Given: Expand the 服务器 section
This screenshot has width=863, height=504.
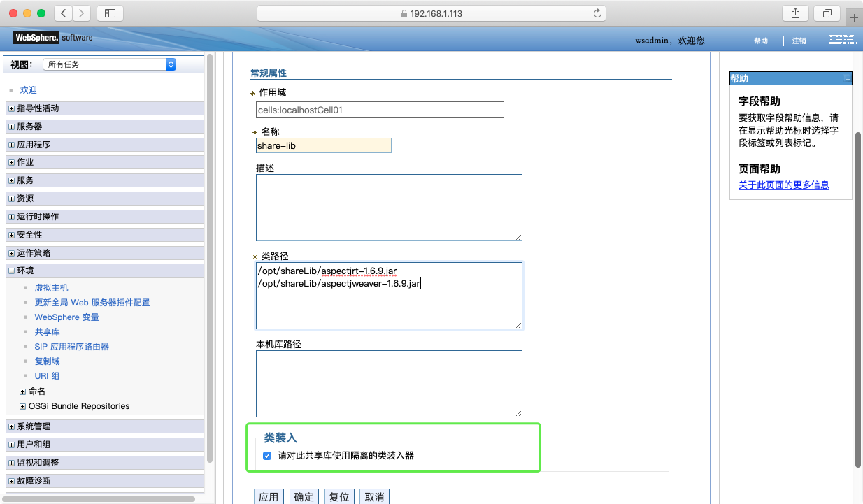Looking at the screenshot, I should 11,127.
